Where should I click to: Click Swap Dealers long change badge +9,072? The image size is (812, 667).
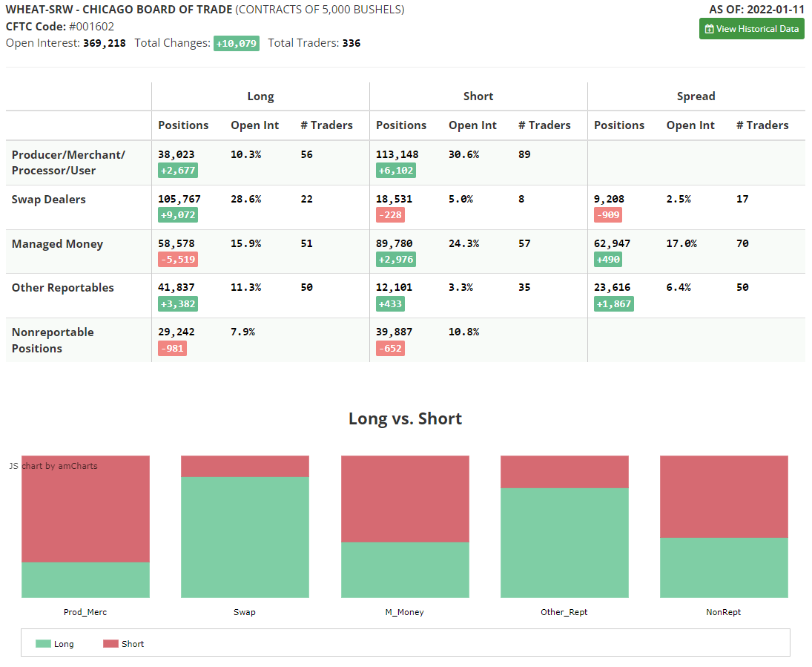(178, 215)
